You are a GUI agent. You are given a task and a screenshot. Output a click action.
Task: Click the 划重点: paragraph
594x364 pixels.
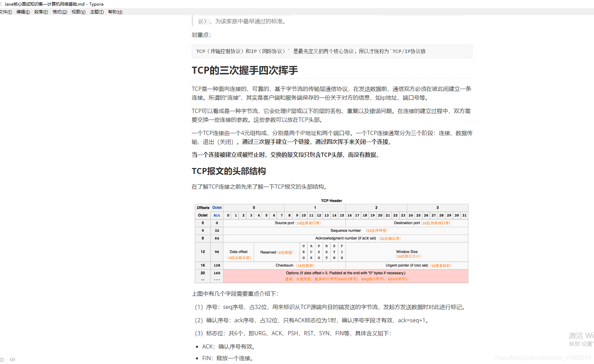pyautogui.click(x=201, y=35)
